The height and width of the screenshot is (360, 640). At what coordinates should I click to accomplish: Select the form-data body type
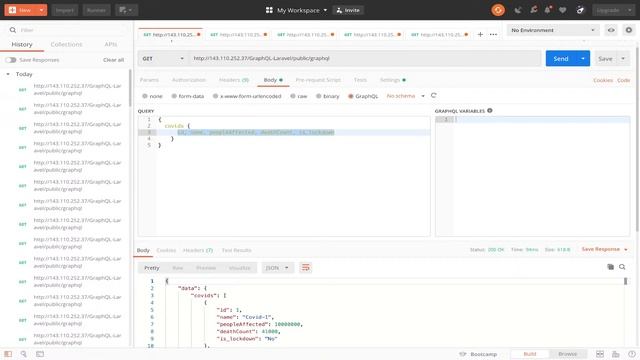174,96
